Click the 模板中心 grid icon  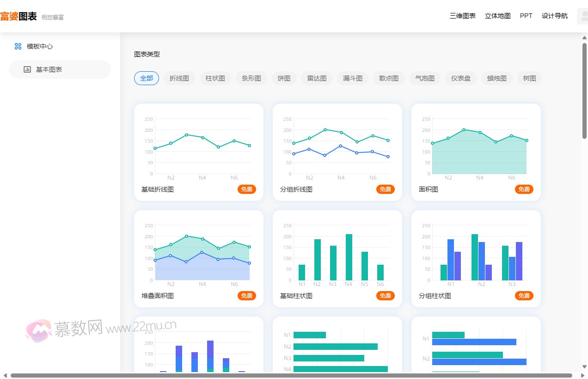click(x=18, y=46)
